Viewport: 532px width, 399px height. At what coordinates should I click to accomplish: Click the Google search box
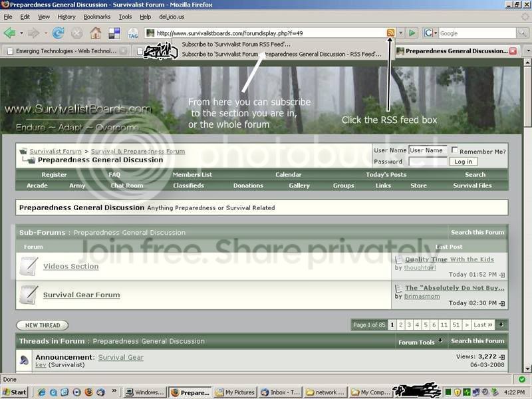coord(477,33)
